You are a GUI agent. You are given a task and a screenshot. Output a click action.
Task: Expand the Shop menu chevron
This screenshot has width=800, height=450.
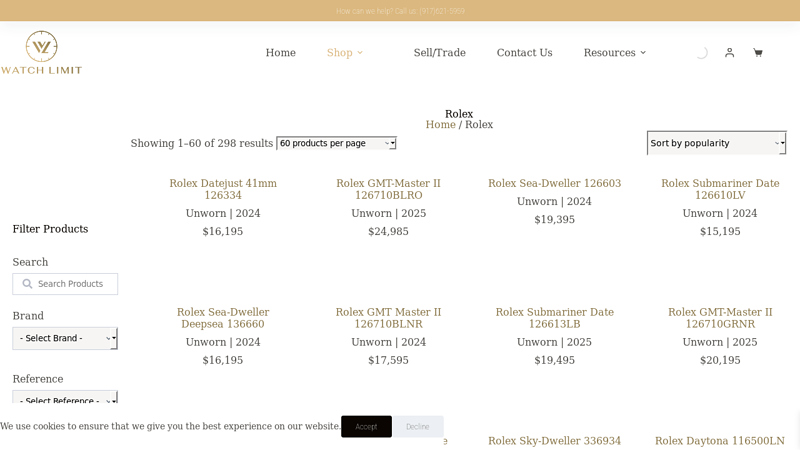360,53
